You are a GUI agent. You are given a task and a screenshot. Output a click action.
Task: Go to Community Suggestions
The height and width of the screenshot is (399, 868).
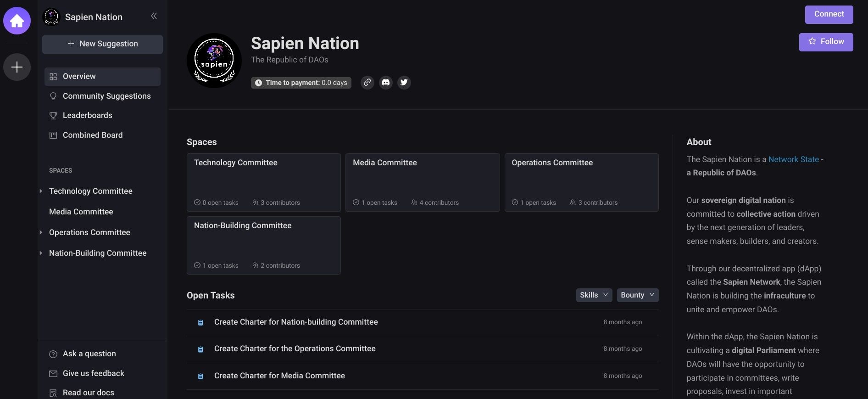coord(106,96)
